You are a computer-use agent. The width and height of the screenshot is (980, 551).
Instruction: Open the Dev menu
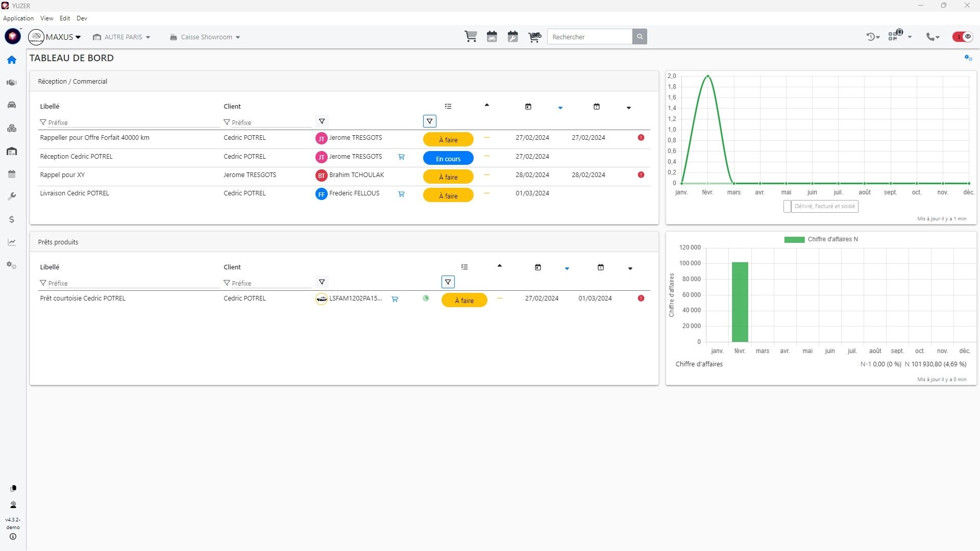(x=82, y=18)
